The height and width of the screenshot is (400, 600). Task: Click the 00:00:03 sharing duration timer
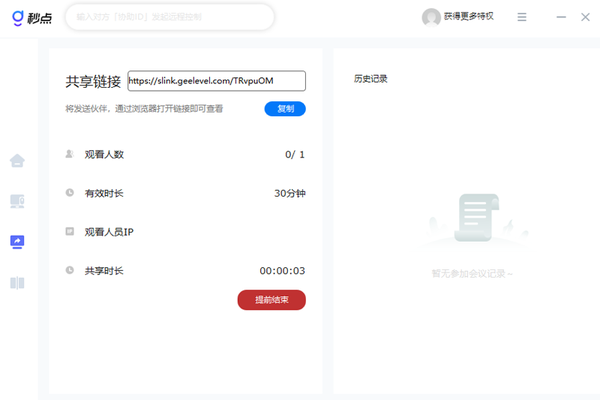tap(282, 271)
